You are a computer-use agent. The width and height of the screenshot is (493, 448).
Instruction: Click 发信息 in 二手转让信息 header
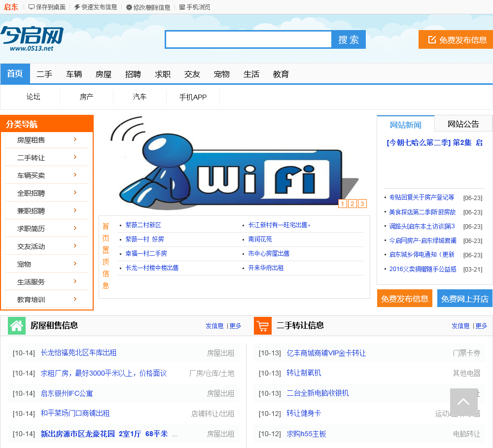tap(460, 326)
